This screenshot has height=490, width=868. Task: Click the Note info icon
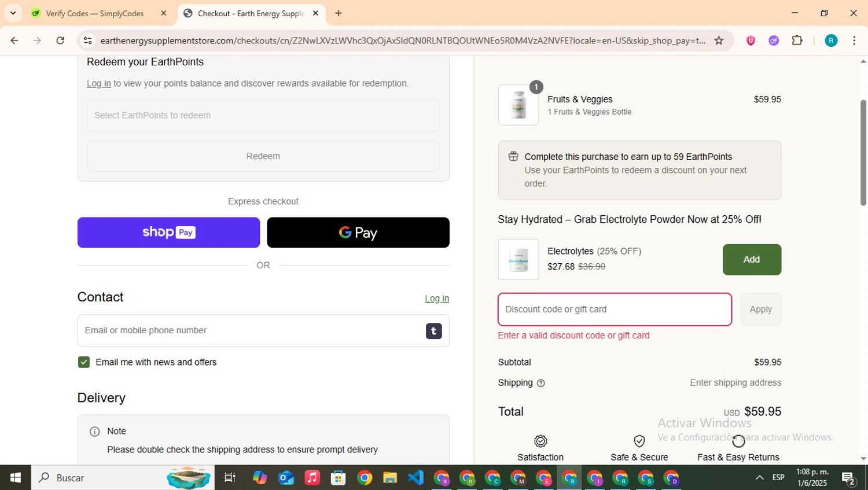point(95,432)
